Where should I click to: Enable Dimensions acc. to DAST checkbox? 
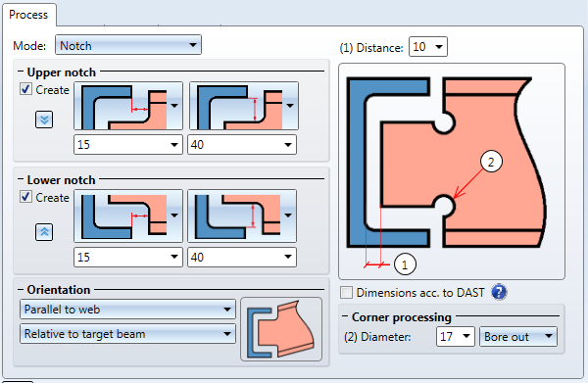click(347, 292)
